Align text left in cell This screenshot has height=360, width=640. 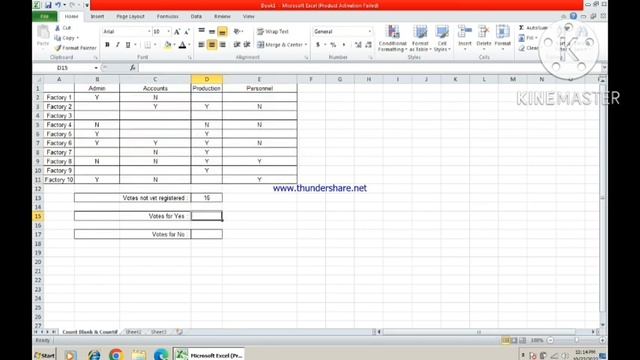tap(201, 44)
